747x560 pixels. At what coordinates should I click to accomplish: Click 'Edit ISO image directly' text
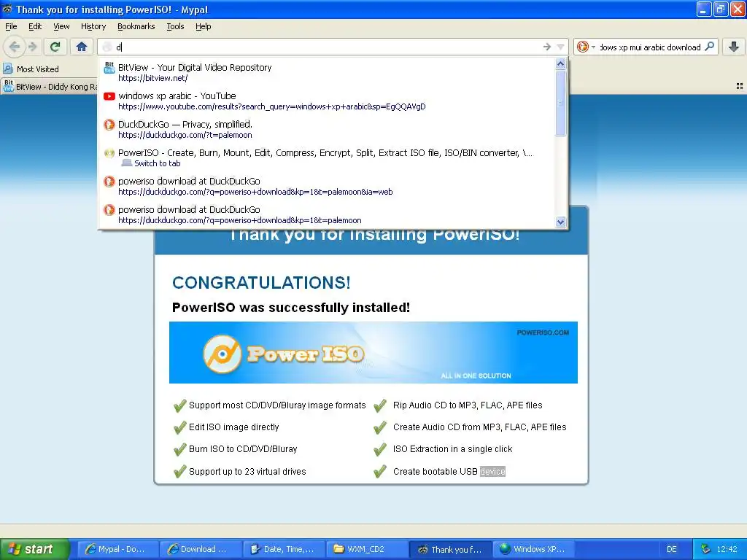234,427
